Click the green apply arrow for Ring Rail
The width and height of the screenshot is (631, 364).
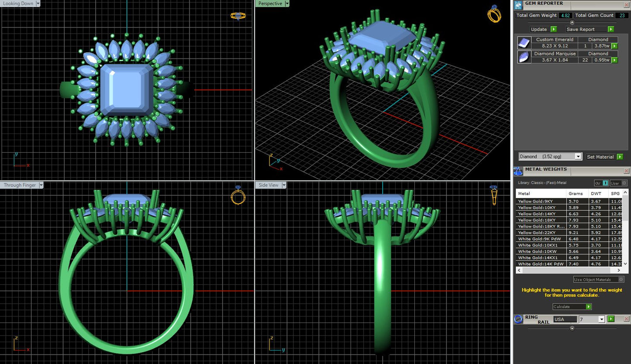point(611,319)
